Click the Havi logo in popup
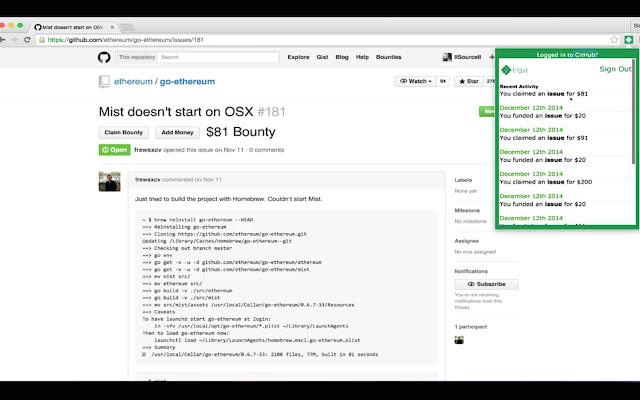640x400 pixels. [x=514, y=70]
